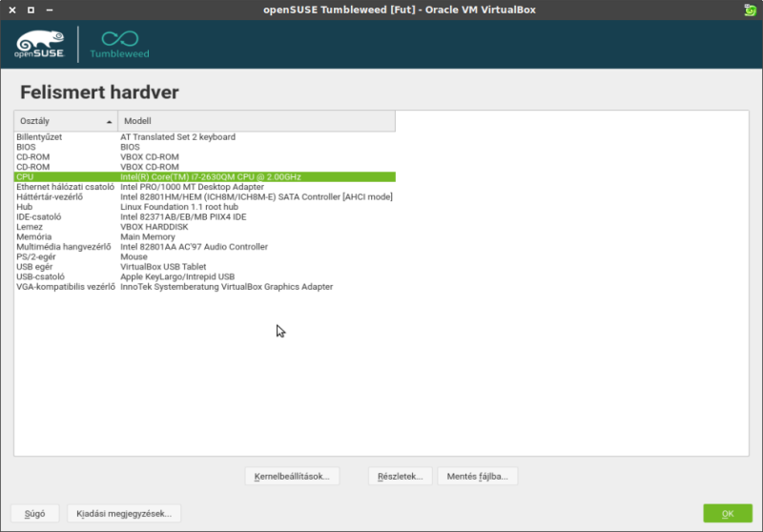Click Mentés fájlba... to save to file
The image size is (763, 532).
click(x=478, y=476)
